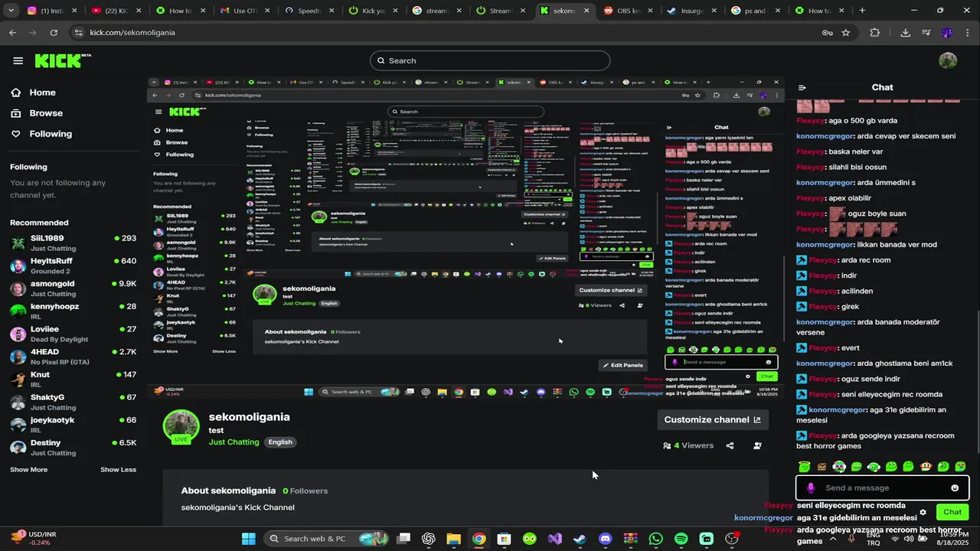Open kennyhoopz recommended channel
980x551 pixels.
click(73, 311)
